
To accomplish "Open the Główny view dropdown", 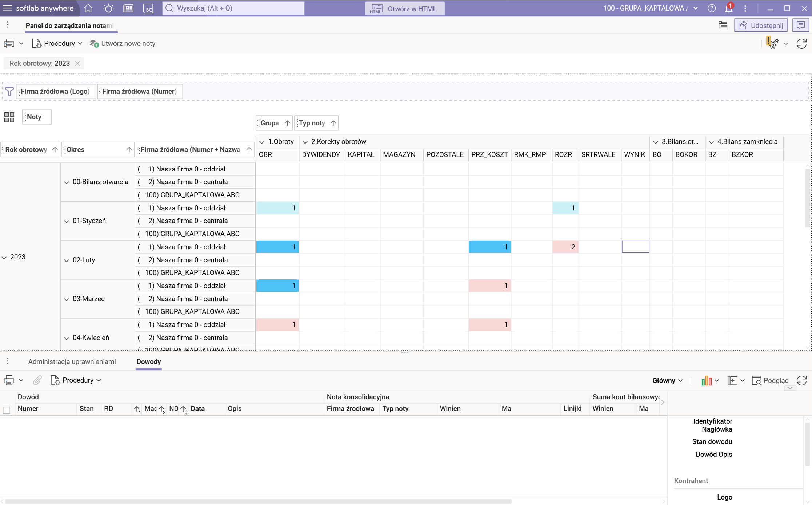I will pos(667,380).
